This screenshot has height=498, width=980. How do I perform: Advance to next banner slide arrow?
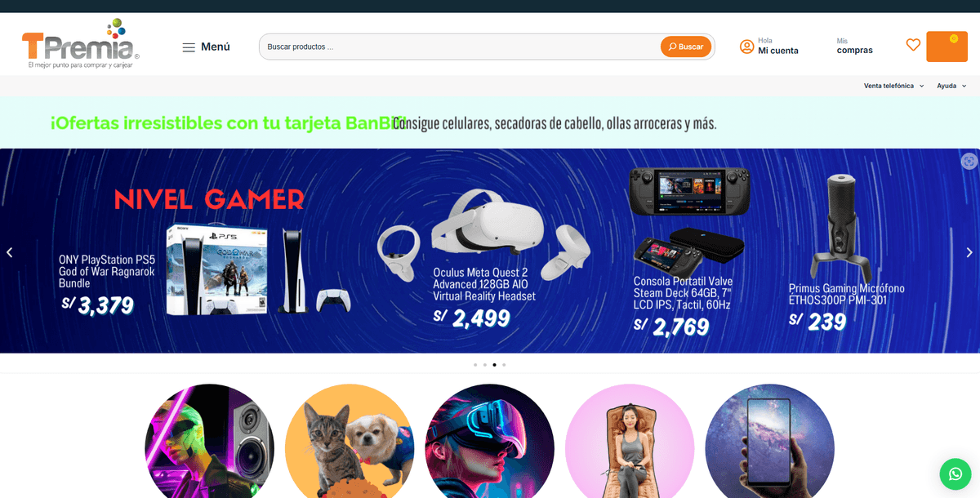click(969, 252)
